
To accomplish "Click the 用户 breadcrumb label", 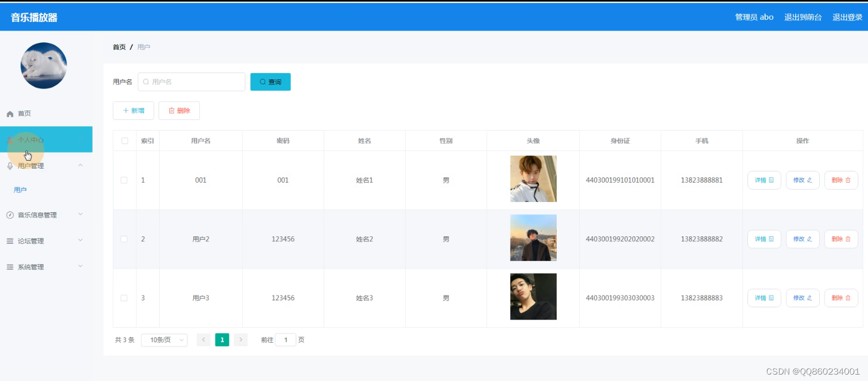I will (144, 47).
